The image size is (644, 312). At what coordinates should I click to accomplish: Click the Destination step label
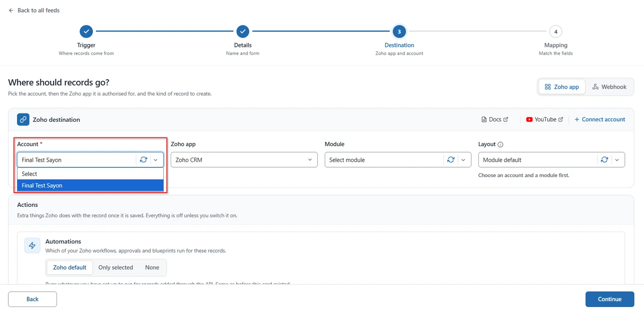tap(399, 45)
